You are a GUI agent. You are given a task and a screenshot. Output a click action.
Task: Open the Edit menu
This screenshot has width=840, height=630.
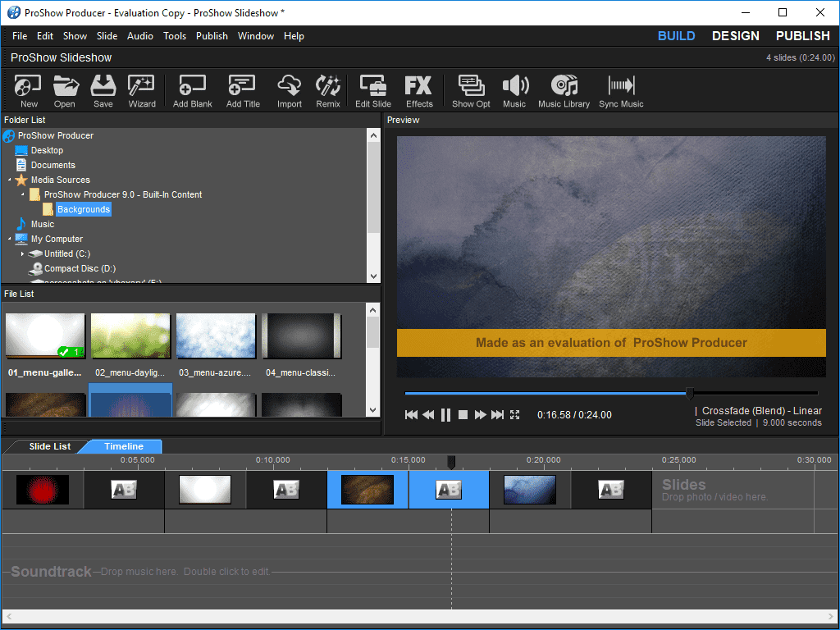45,36
